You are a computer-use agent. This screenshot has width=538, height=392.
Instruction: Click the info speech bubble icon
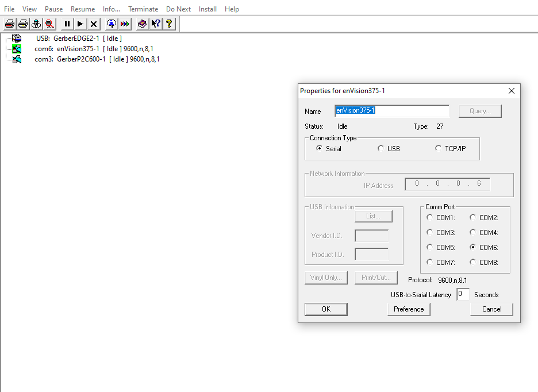pos(111,24)
